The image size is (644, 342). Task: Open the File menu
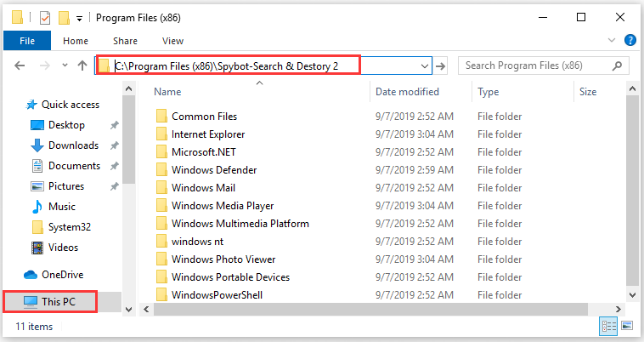pos(27,41)
